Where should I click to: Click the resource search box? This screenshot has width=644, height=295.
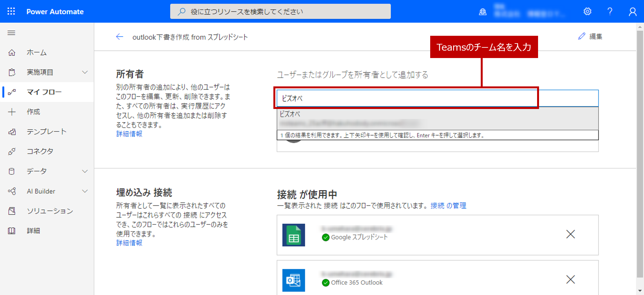(280, 12)
